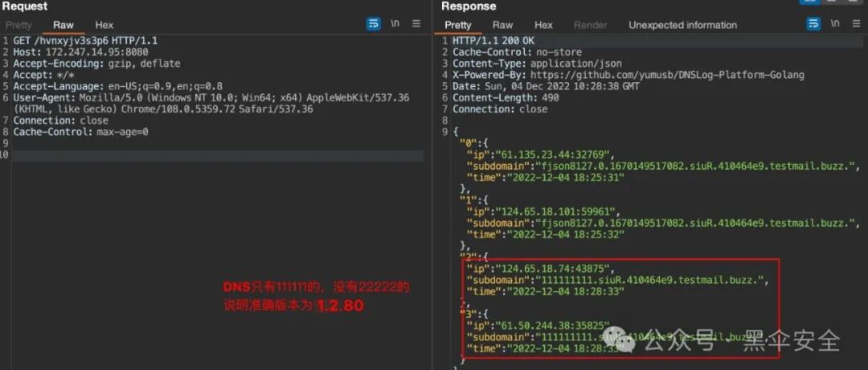
Task: Select the Raw tab in Request
Action: pos(63,25)
